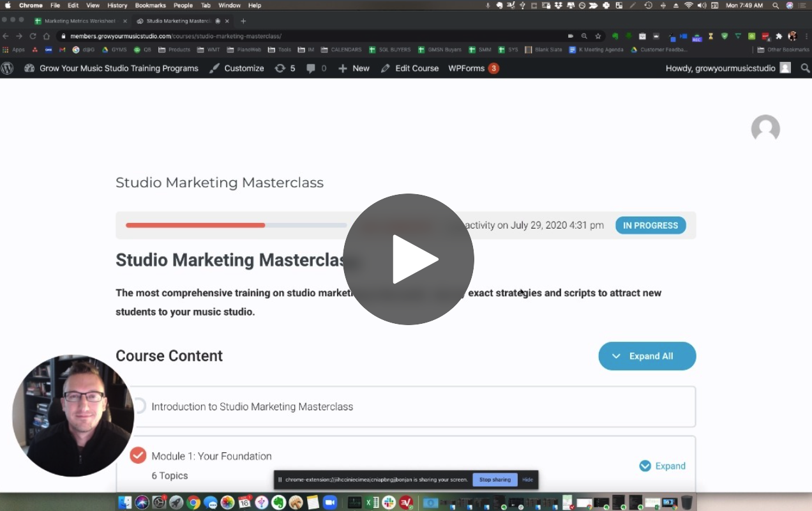Screen dimensions: 812x511
Task: Click the Stop sharing button
Action: click(x=495, y=480)
